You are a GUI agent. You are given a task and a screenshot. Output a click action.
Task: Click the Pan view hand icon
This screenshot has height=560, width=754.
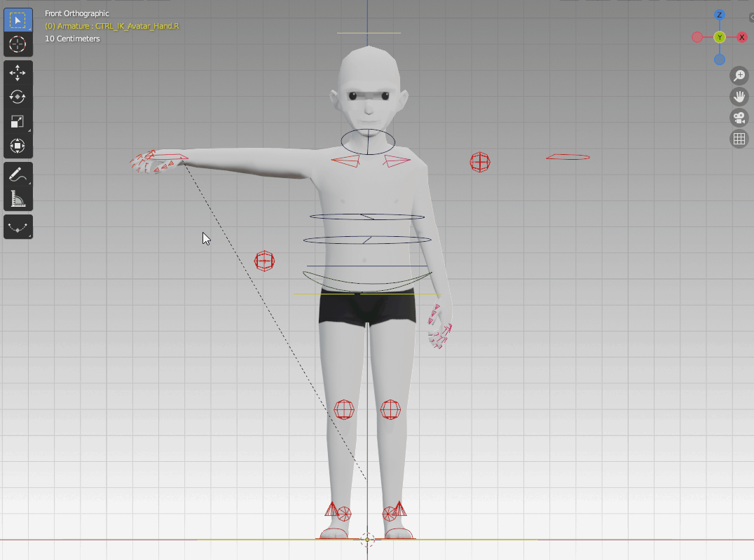(739, 97)
